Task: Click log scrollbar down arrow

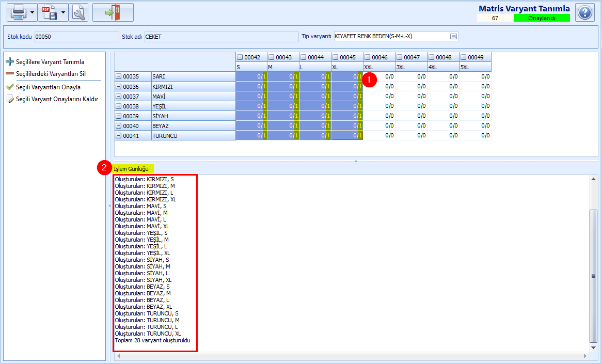Action: (594, 347)
